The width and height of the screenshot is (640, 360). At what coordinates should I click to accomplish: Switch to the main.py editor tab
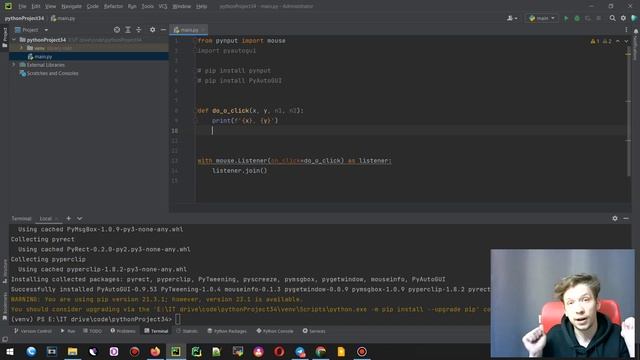(188, 30)
